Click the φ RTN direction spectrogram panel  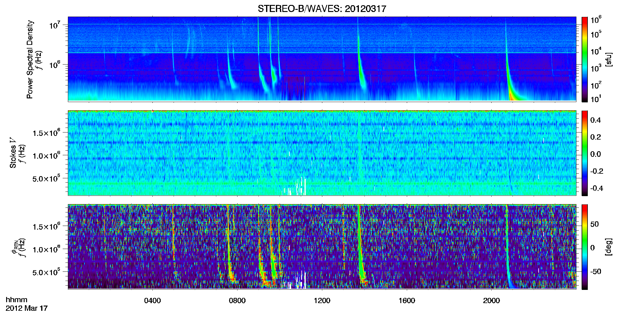point(322,247)
